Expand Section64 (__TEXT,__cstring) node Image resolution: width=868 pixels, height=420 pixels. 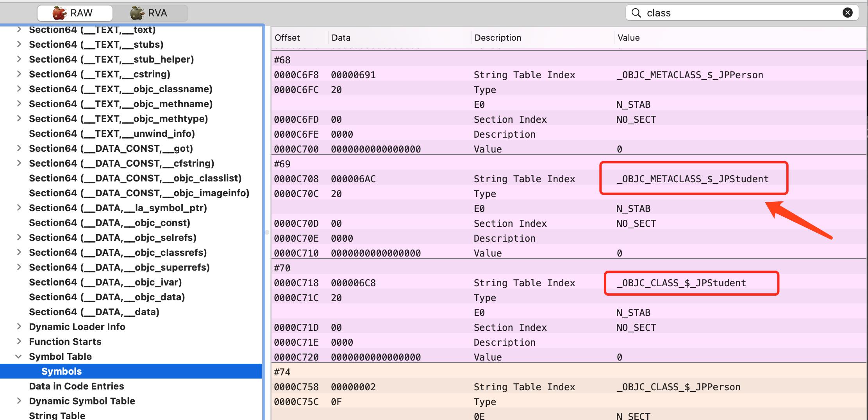click(19, 74)
